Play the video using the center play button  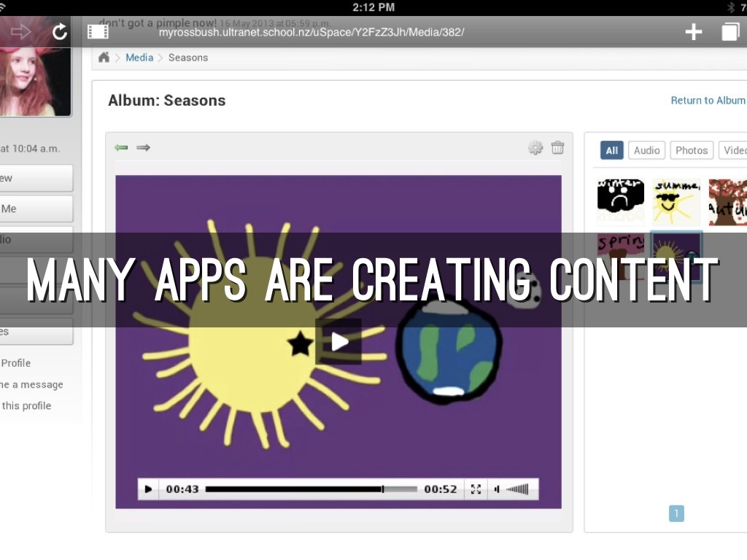tap(338, 341)
